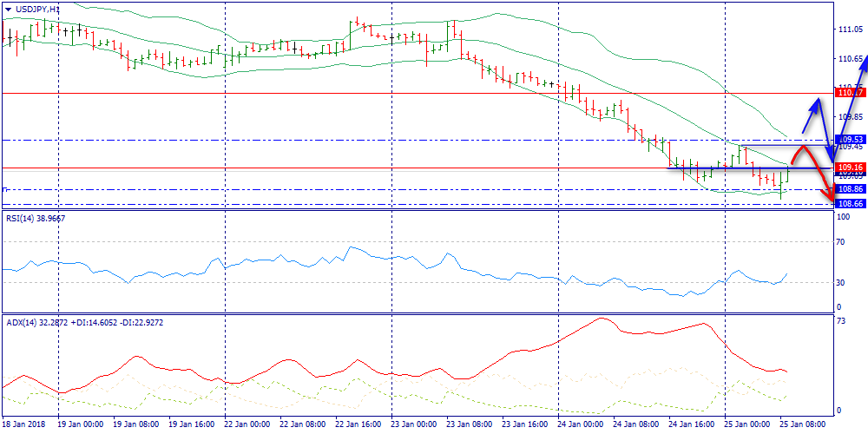
Task: Click the 23 Jan 16:00 time label
Action: click(x=523, y=424)
